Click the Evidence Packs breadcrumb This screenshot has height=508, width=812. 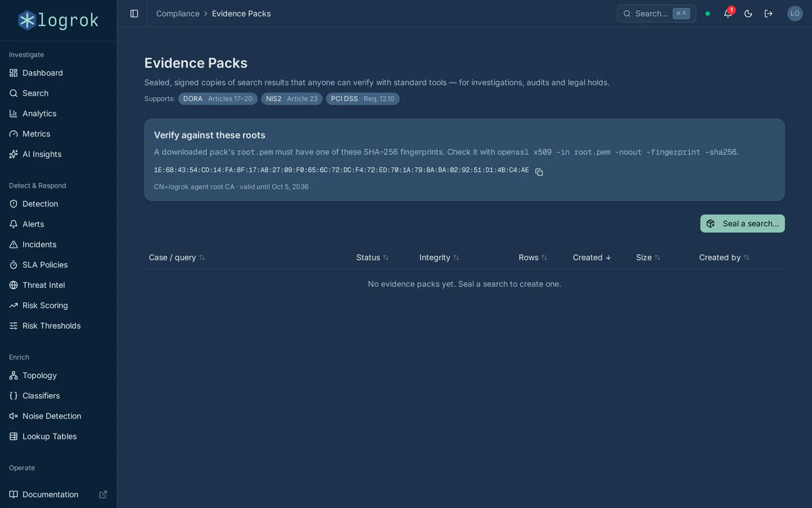tap(241, 14)
